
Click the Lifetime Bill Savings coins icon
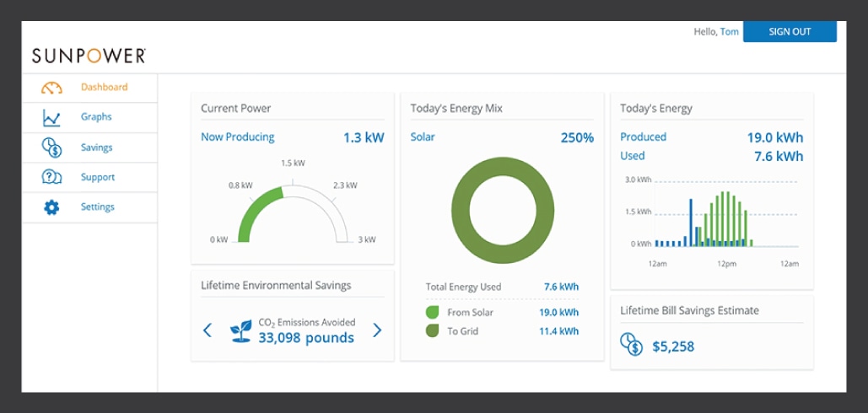(631, 344)
